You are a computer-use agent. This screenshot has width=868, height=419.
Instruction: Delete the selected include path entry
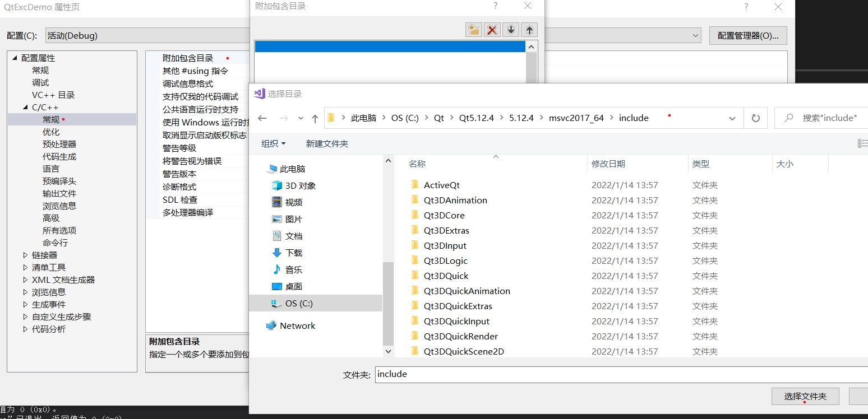click(492, 29)
